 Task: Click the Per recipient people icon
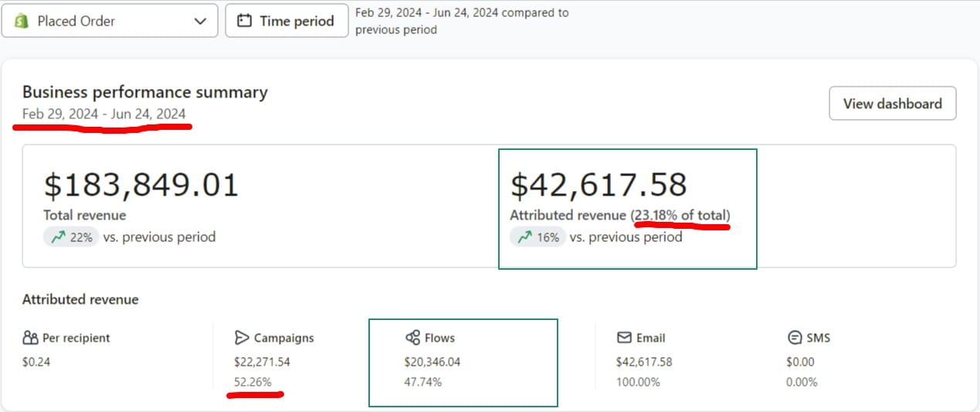click(x=31, y=338)
